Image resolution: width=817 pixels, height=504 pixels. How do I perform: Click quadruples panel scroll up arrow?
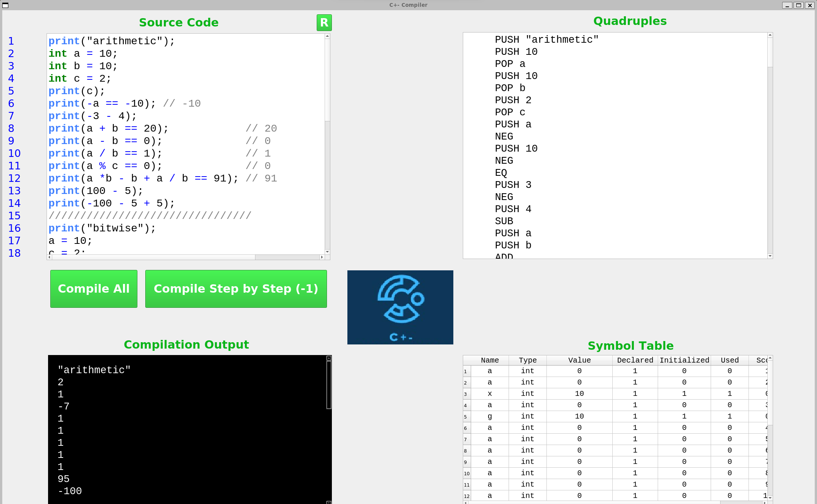click(770, 35)
